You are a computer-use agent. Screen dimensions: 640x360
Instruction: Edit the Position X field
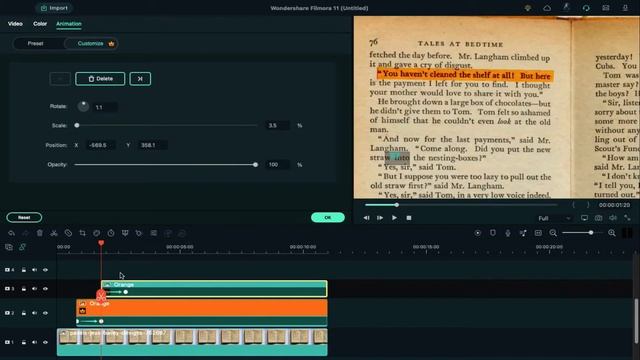coord(100,145)
